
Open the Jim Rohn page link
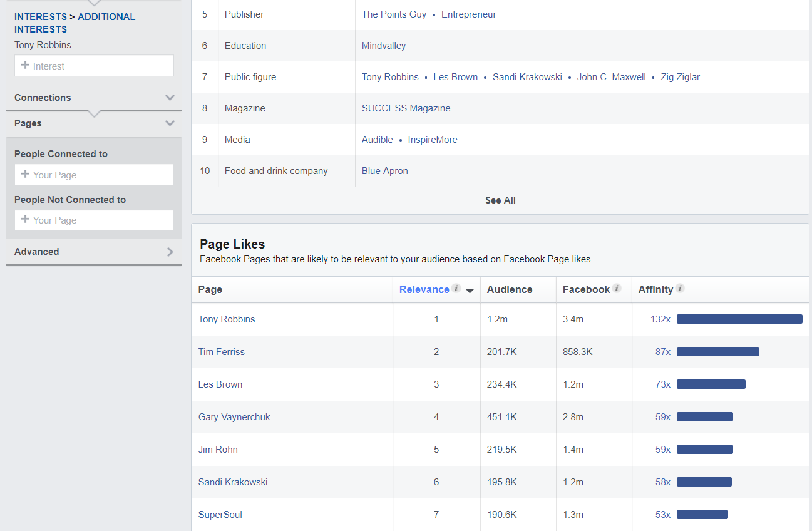coord(218,450)
